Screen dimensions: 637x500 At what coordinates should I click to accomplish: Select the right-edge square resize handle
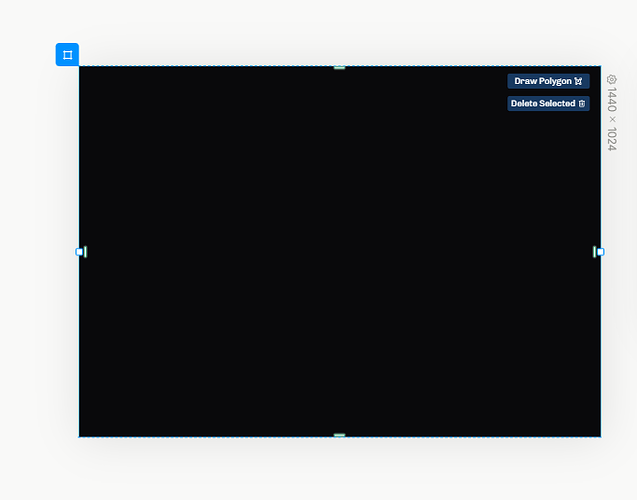tap(600, 252)
